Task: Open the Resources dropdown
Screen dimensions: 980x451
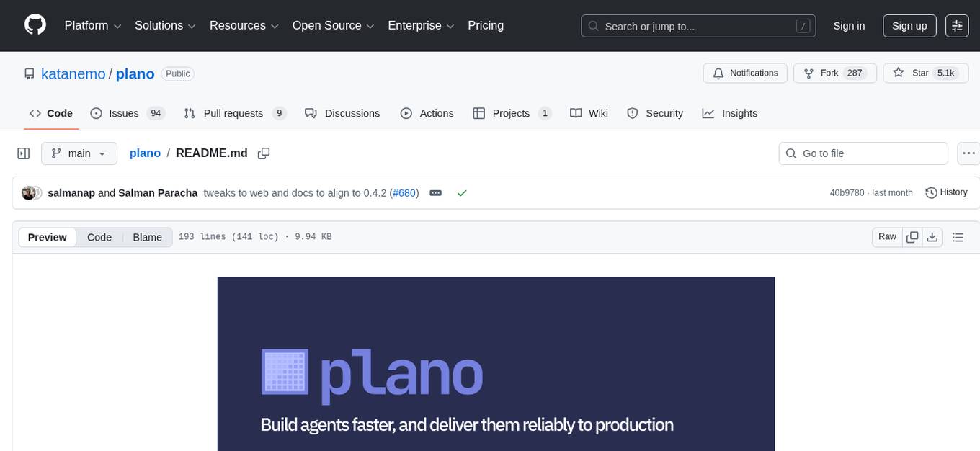Action: coord(244,25)
